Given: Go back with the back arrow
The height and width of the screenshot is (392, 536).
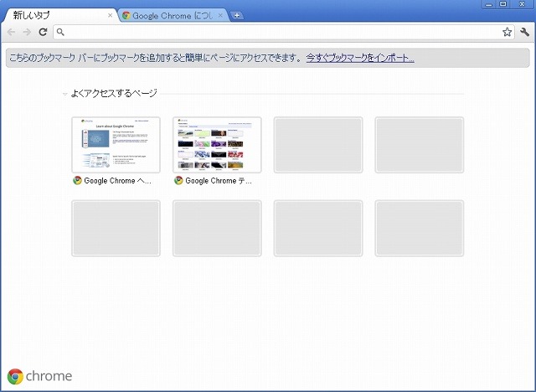Looking at the screenshot, I should 11,32.
